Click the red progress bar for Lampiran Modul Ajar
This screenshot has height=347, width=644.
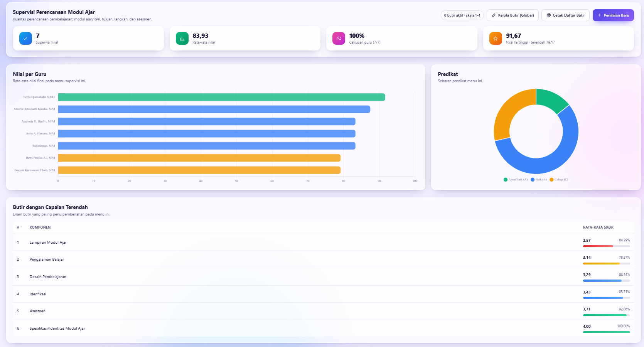[606, 246]
